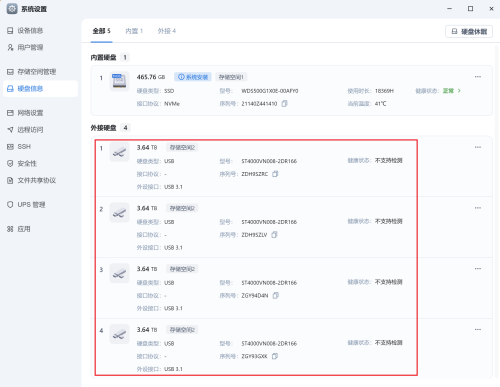Viewport: 500px width, 387px height.
Task: Click the USB thumbnail of external disk 4
Action: pos(119,334)
